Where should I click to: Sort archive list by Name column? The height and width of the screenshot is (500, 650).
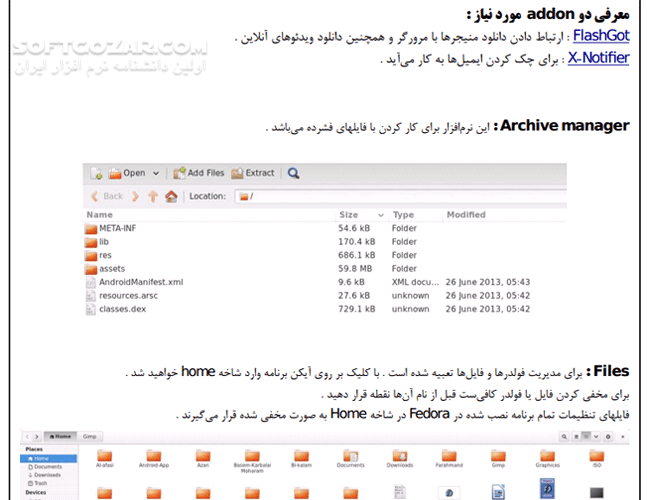(99, 215)
